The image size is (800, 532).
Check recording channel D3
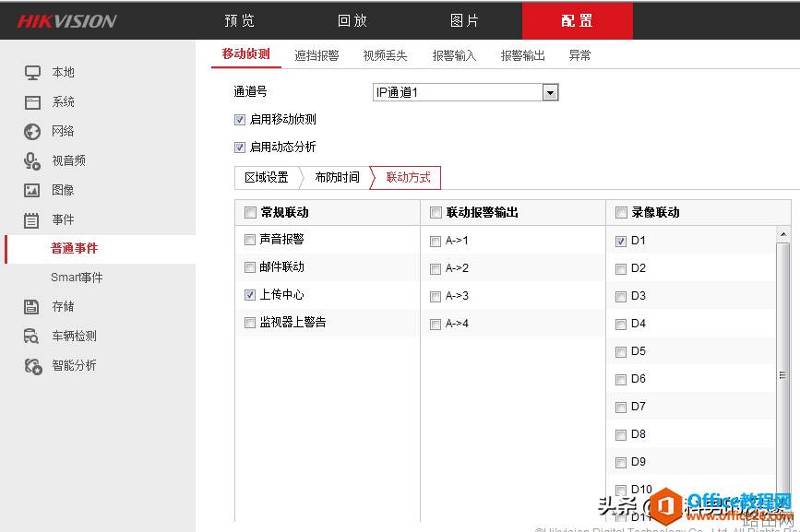tap(621, 297)
